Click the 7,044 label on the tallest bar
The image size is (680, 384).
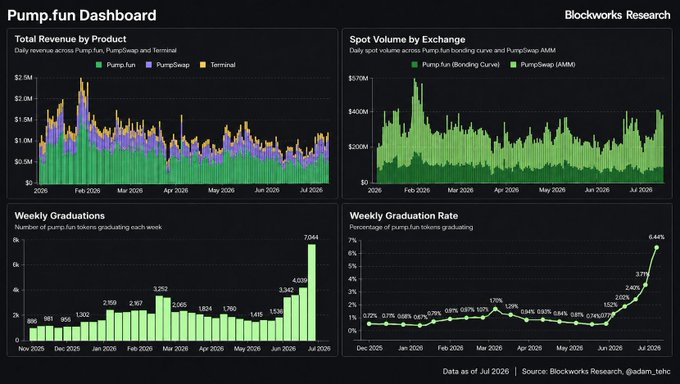311,237
